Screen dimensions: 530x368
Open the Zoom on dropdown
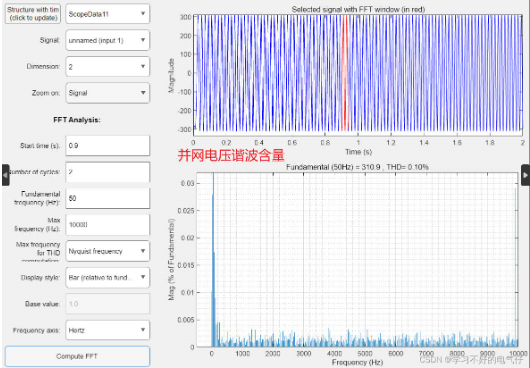pyautogui.click(x=107, y=93)
